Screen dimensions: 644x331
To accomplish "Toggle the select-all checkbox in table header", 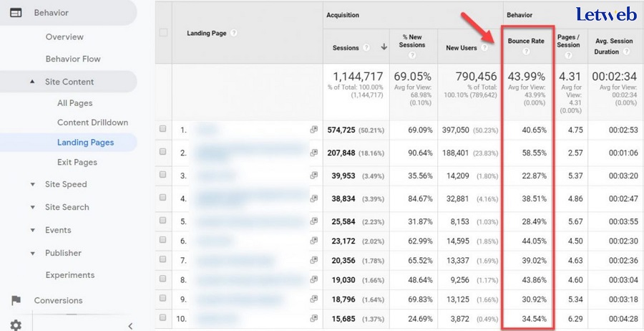I will coord(163,32).
